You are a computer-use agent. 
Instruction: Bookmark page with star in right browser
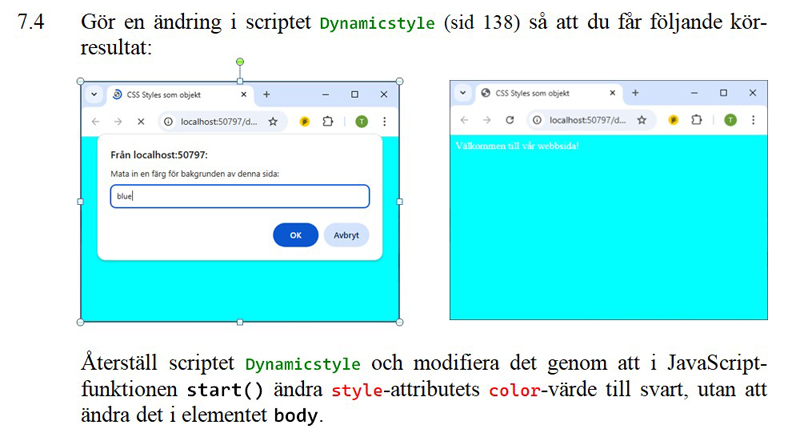click(x=642, y=119)
